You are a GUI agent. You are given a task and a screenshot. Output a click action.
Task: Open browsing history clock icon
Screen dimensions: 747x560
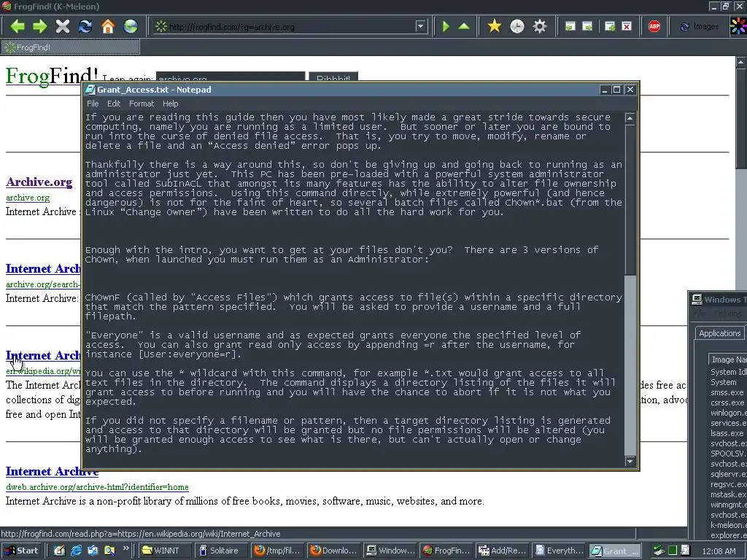(517, 26)
